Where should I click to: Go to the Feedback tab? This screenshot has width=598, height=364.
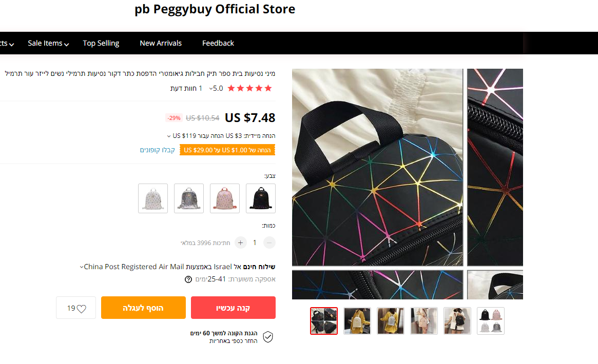(x=218, y=44)
